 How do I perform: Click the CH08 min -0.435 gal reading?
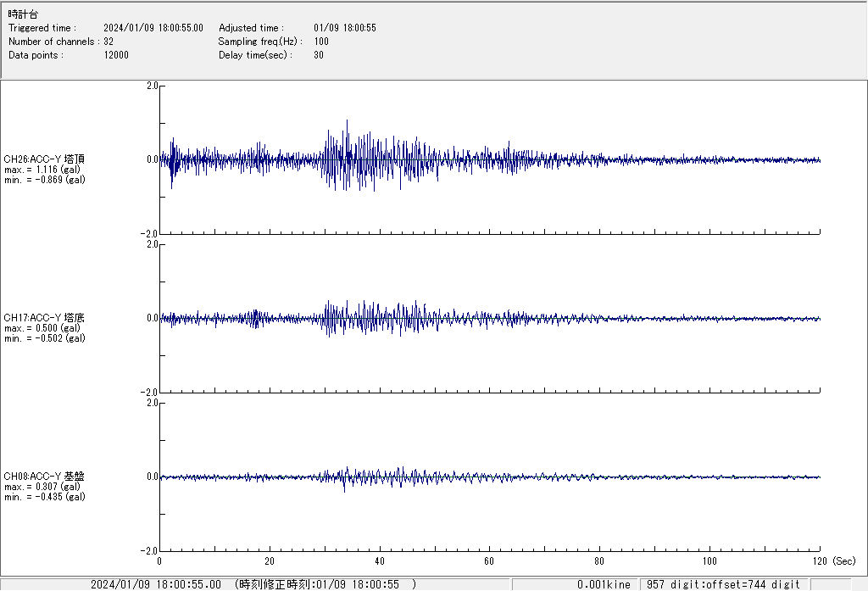pos(44,497)
